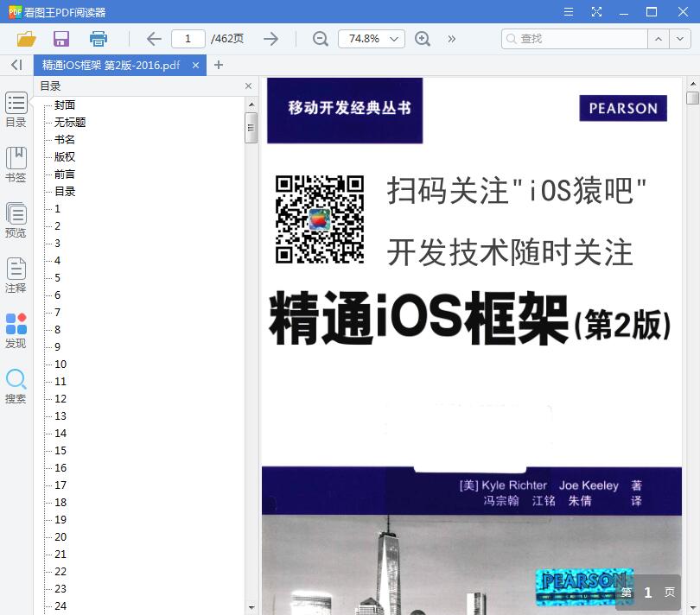Add a new tab with the plus button
Image resolution: width=700 pixels, height=615 pixels.
tap(219, 65)
